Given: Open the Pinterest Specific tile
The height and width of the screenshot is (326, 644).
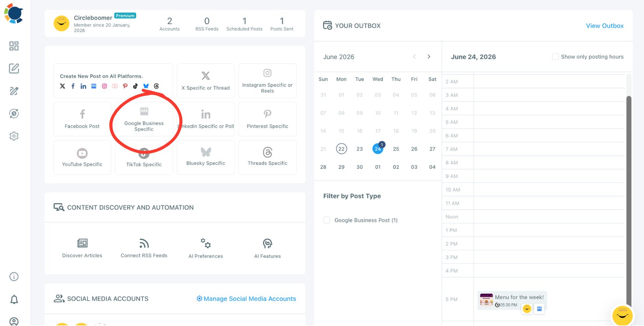Looking at the screenshot, I should click(x=267, y=119).
